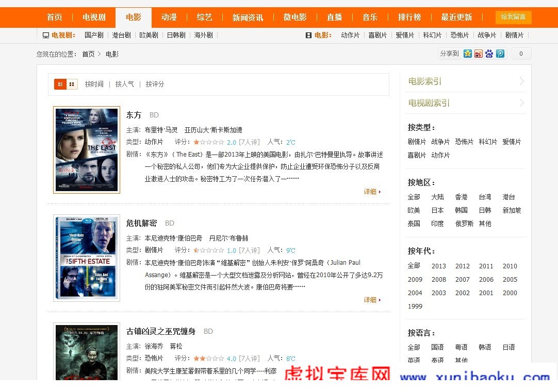Screen dimensions: 558x392
Task: Filter by region 香港 in the sidebar
Action: [461, 197]
